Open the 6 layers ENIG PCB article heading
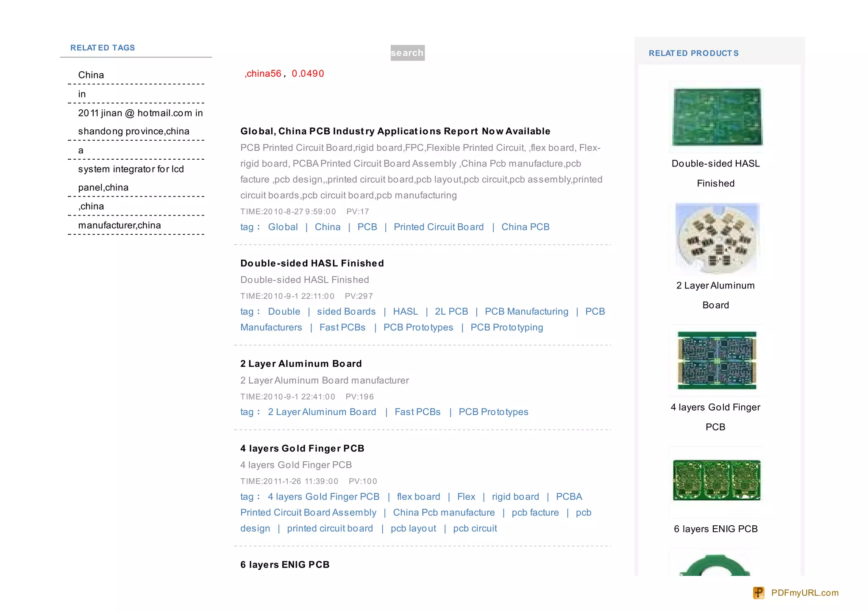Image resolution: width=868 pixels, height=613 pixels. point(285,565)
